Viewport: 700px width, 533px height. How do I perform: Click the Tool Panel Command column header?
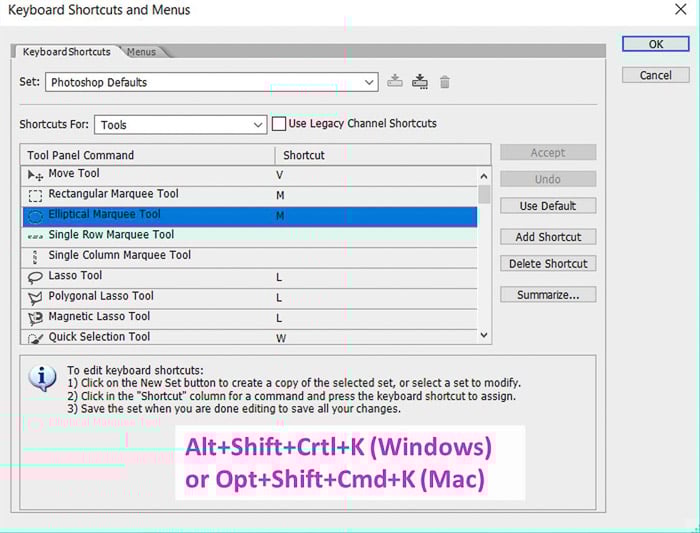[147, 155]
